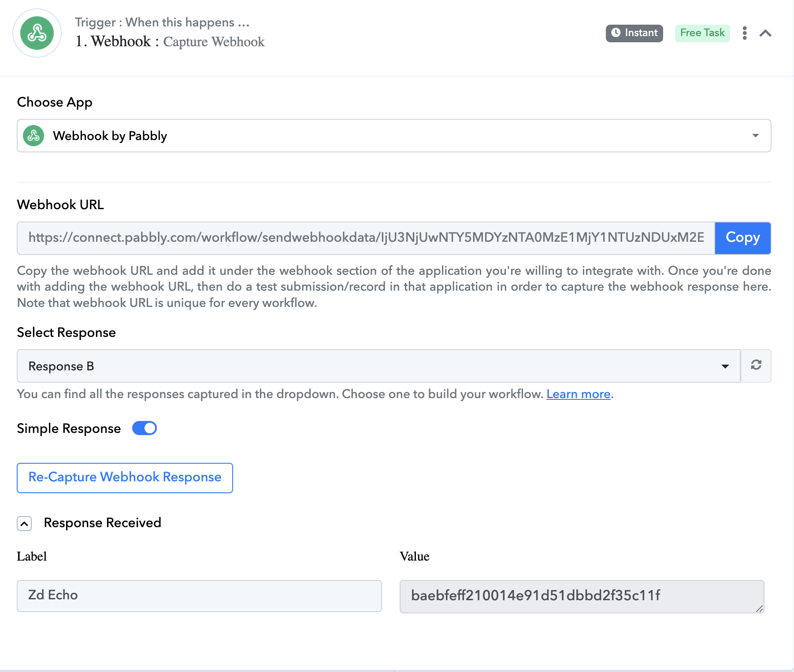Click the Webhook URL field
The image size is (794, 672).
pos(366,238)
